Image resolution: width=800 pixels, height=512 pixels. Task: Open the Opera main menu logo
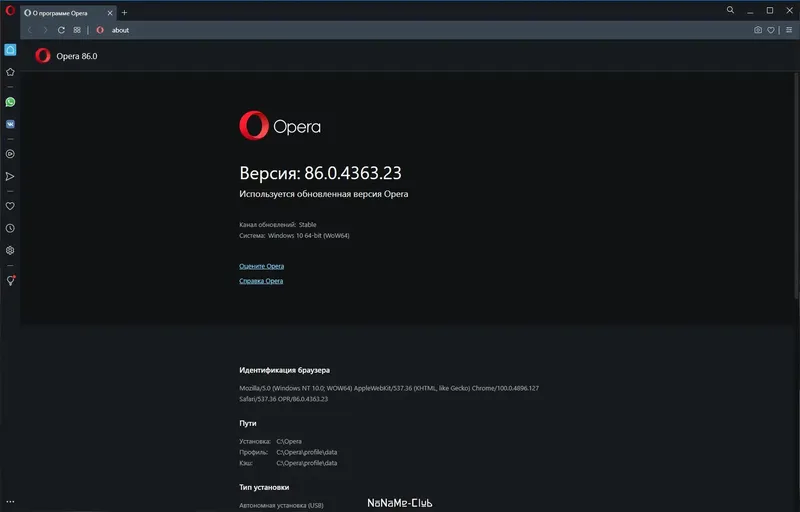(x=10, y=11)
